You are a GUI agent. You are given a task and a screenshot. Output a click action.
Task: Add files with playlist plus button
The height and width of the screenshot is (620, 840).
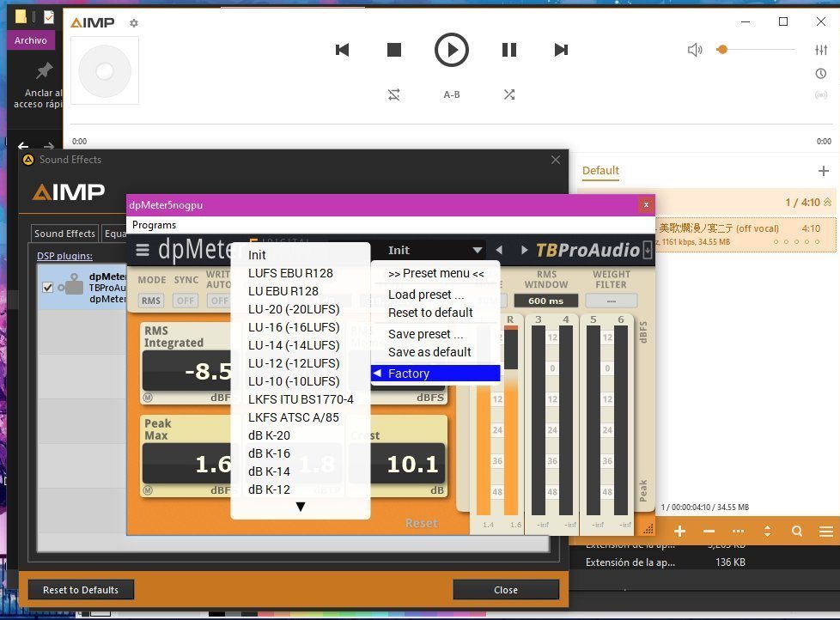[680, 532]
